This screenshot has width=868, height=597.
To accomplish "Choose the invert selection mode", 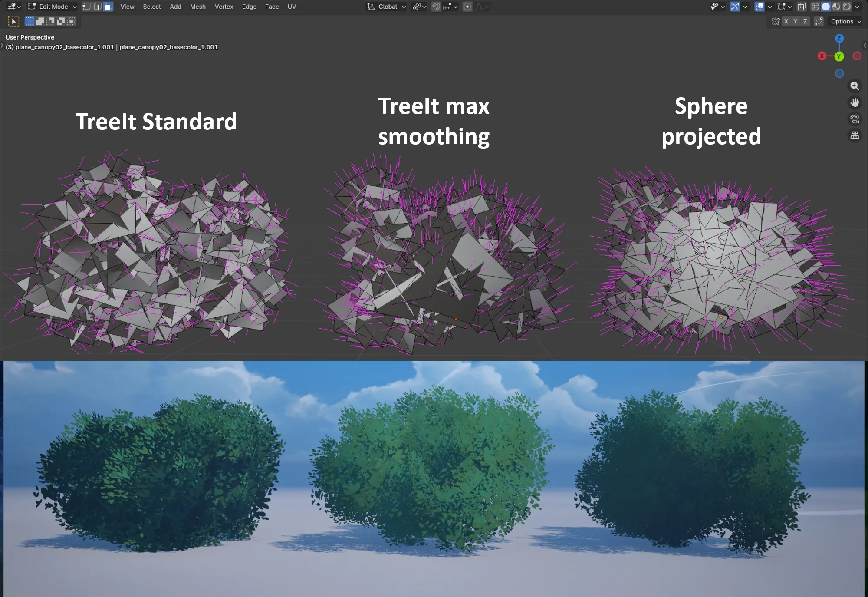I will pos(61,21).
